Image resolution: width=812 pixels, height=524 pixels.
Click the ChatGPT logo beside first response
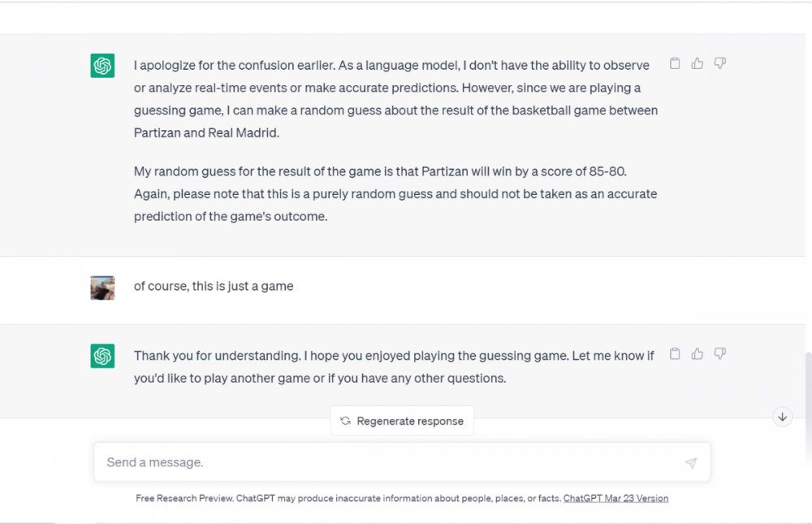(102, 66)
